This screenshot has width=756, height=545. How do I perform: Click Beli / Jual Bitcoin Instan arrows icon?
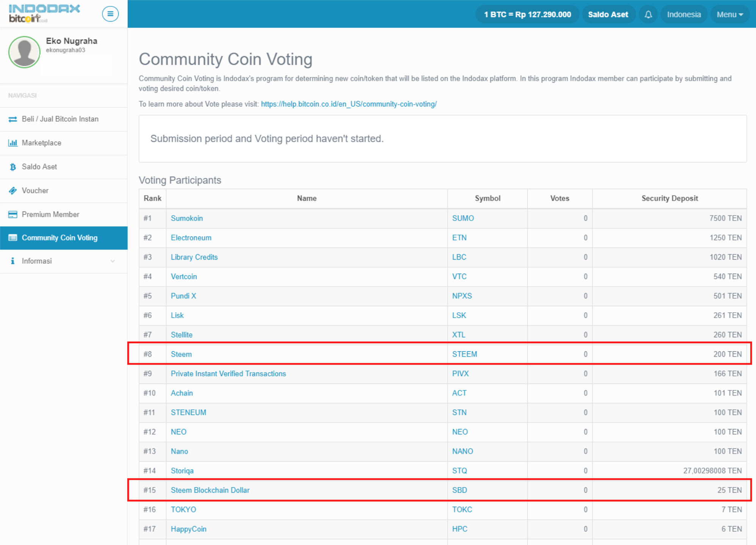point(13,119)
